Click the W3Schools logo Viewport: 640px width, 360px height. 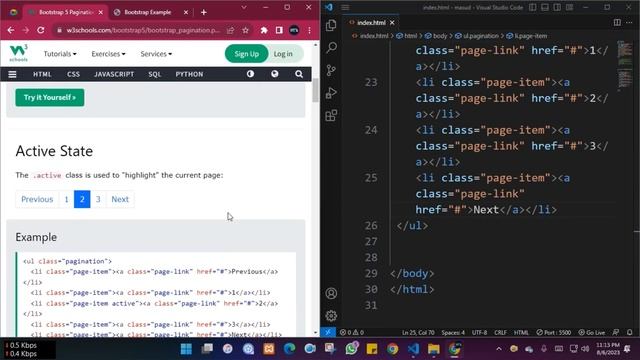[x=19, y=53]
